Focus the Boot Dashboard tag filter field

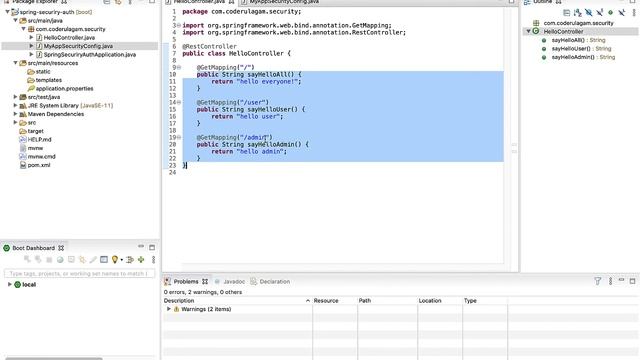point(79,273)
